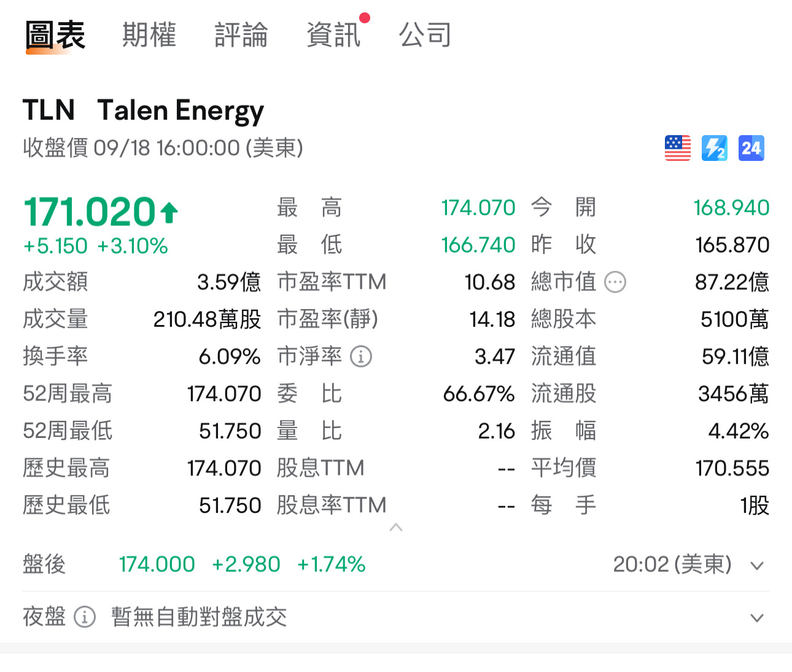The width and height of the screenshot is (792, 672).
Task: Tap the after-hours price 174.000
Action: (x=157, y=565)
